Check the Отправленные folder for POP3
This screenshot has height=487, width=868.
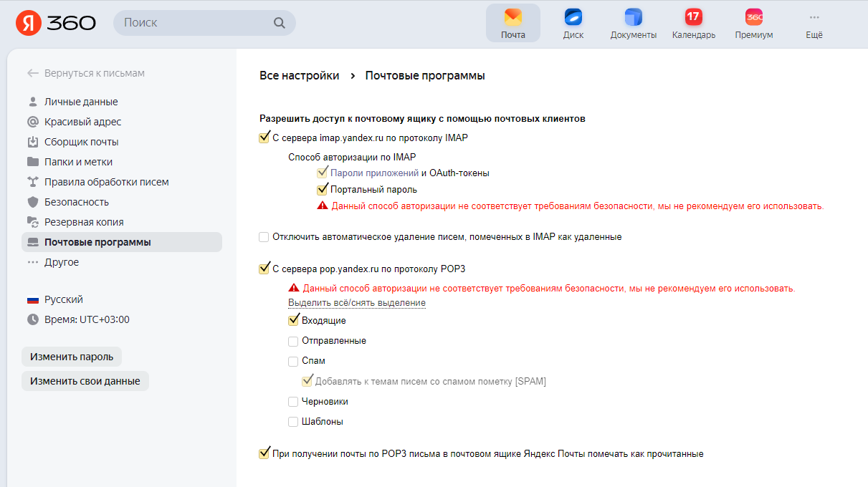[x=292, y=341]
